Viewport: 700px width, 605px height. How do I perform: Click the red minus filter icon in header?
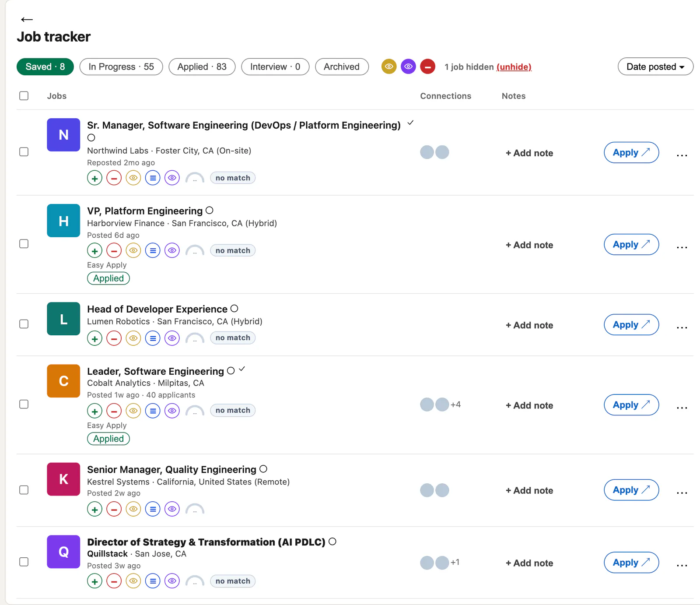click(427, 67)
